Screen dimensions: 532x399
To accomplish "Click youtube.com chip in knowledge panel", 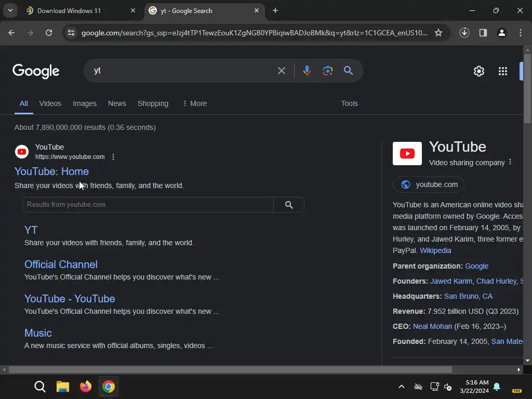I will [x=429, y=184].
